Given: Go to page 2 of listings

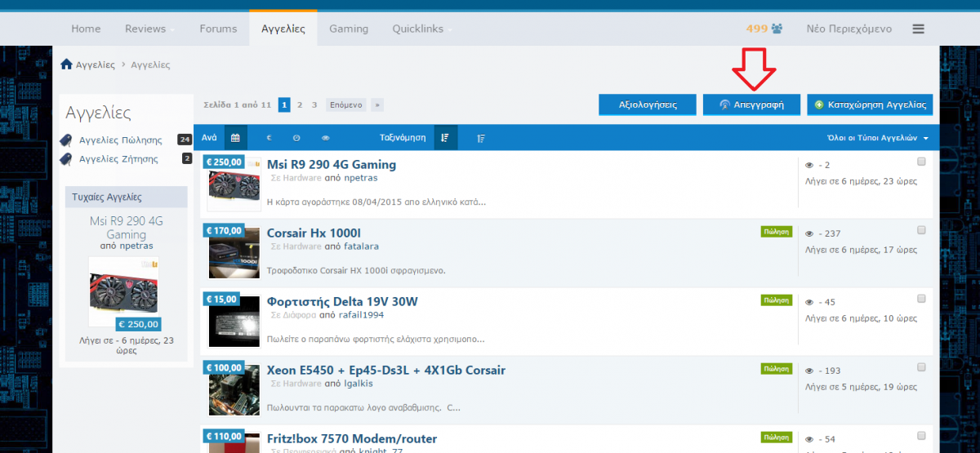Looking at the screenshot, I should pos(300,104).
